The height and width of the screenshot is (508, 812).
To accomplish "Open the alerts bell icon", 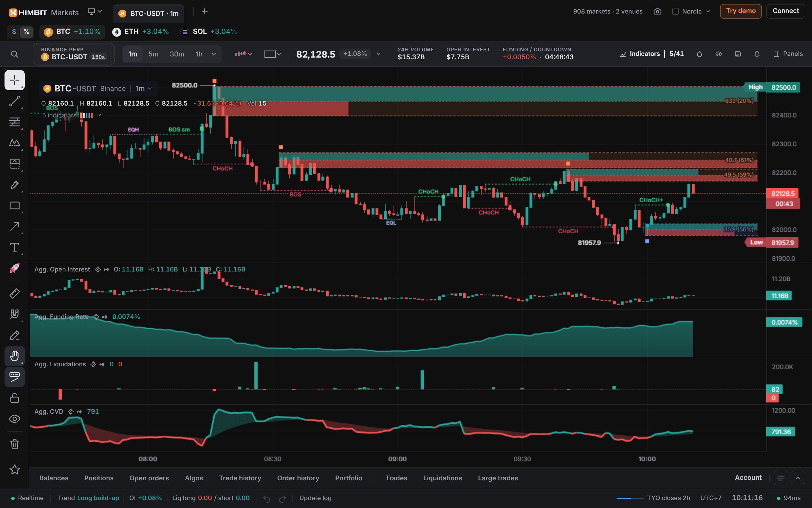I will click(757, 54).
